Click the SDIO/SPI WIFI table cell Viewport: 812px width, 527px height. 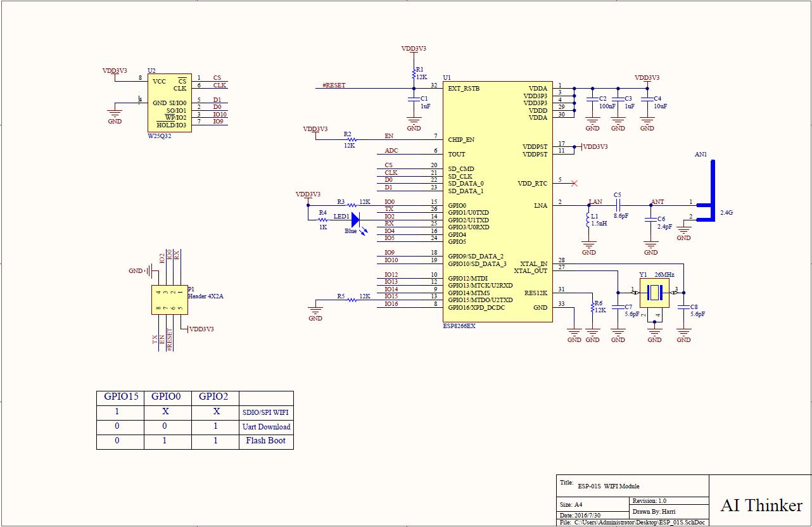point(267,412)
